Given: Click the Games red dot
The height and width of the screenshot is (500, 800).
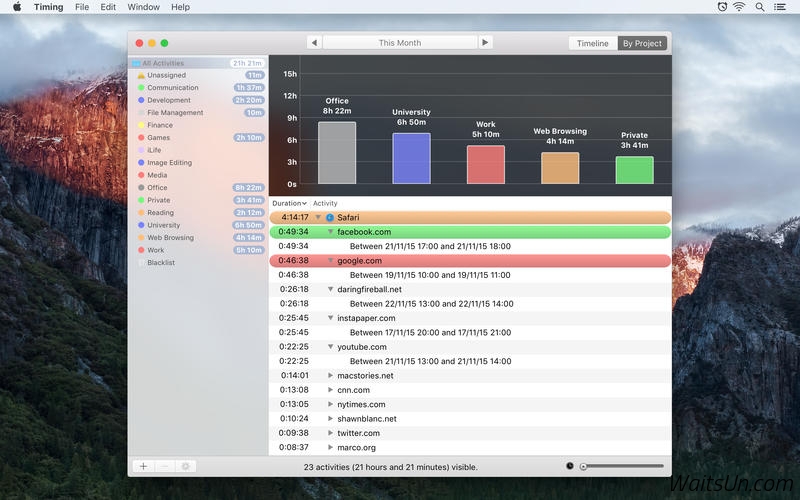Looking at the screenshot, I should point(141,138).
